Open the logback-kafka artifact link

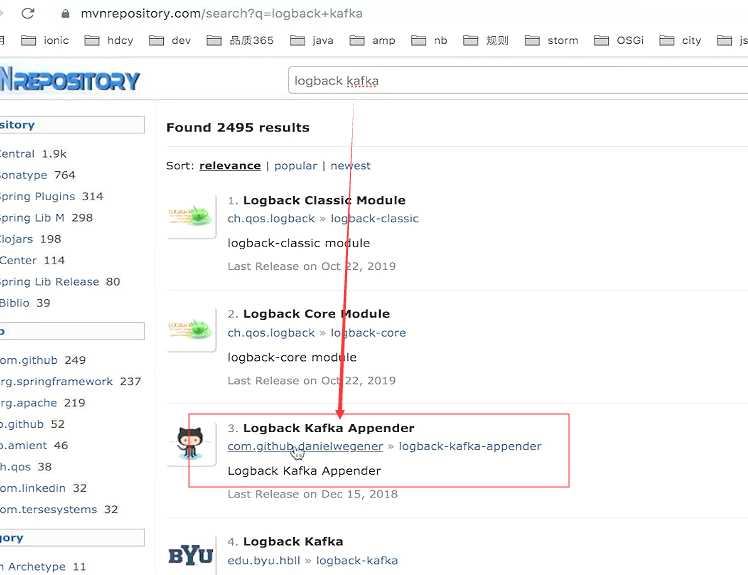pos(357,560)
